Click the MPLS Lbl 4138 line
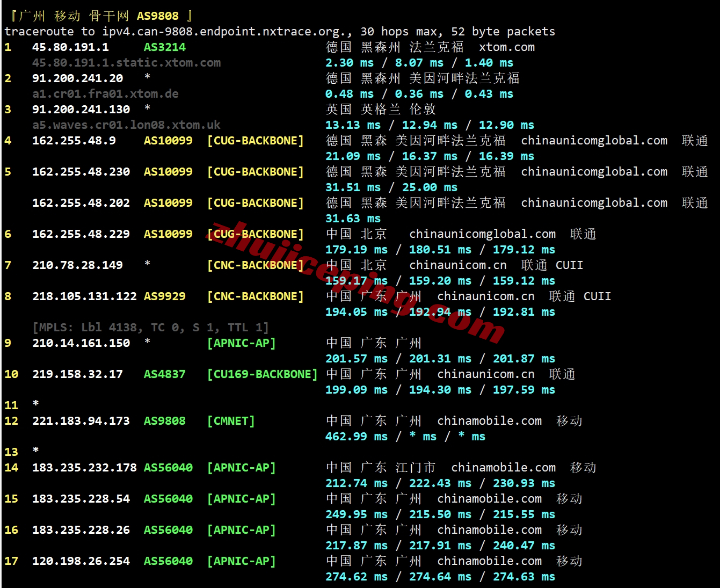Image resolution: width=720 pixels, height=588 pixels. [151, 328]
